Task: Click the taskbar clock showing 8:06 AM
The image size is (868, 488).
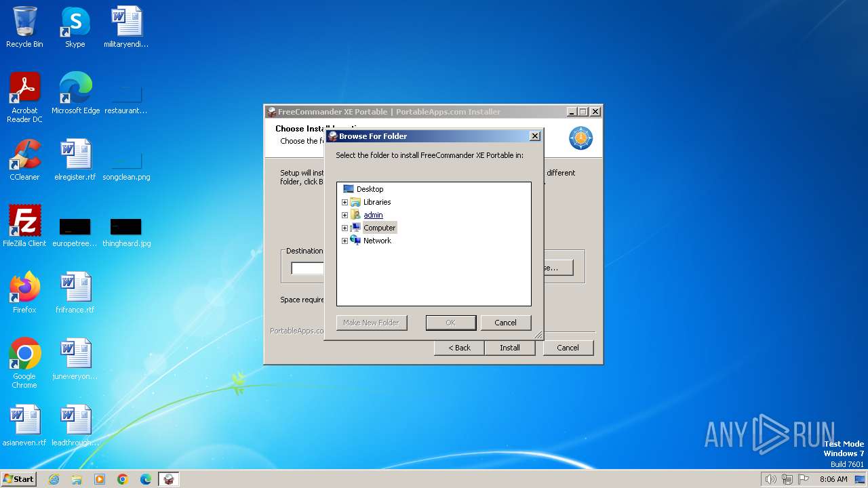Action: (x=833, y=479)
